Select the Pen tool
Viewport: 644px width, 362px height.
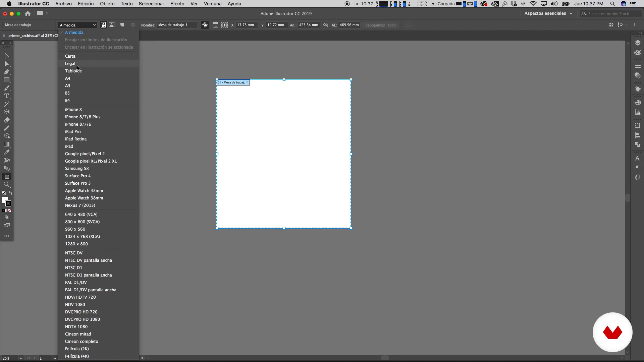[x=6, y=72]
